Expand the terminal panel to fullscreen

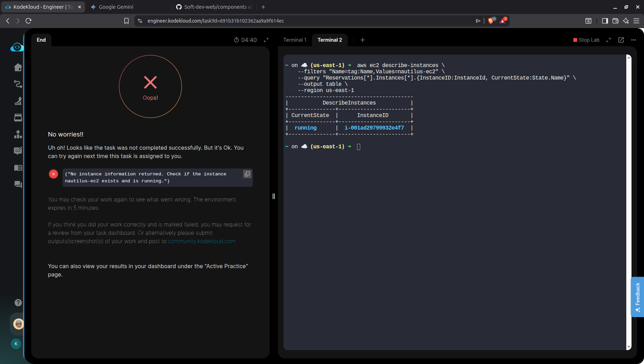click(x=609, y=40)
